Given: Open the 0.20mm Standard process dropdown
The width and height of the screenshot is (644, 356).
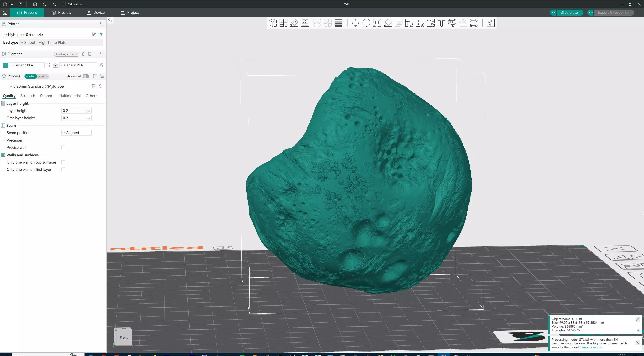Looking at the screenshot, I should (x=49, y=86).
